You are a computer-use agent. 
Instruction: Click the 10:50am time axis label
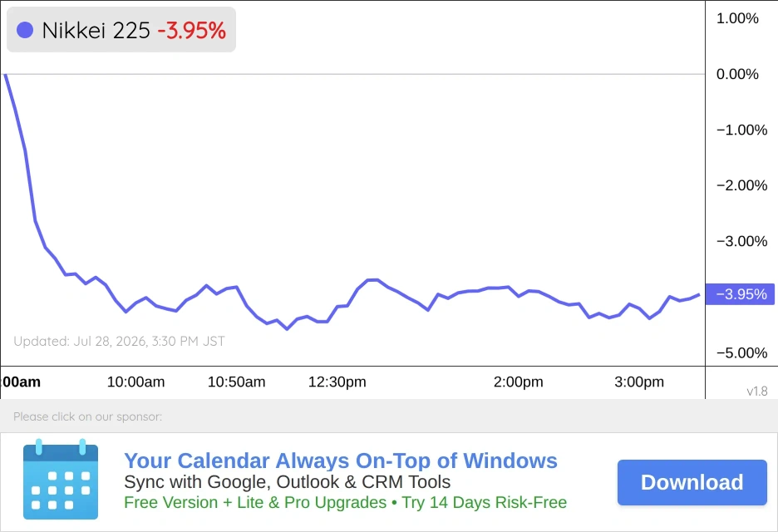pos(236,382)
